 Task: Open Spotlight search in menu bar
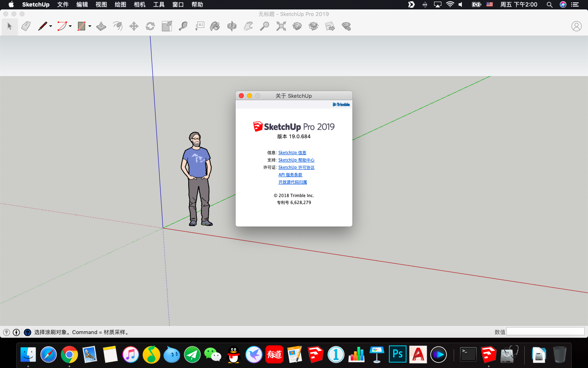(x=550, y=4)
